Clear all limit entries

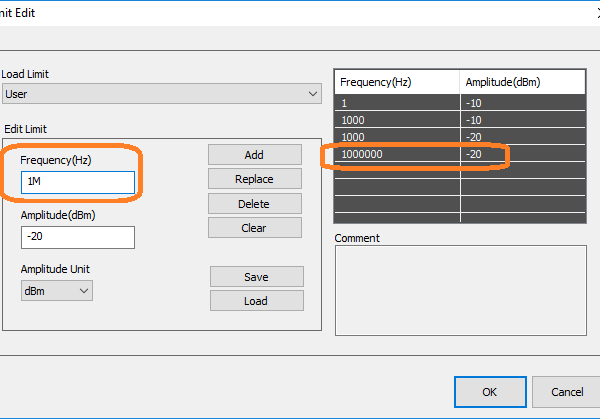(x=254, y=227)
